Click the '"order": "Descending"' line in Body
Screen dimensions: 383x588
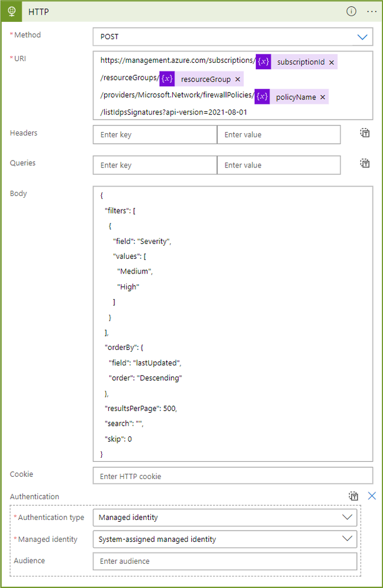(146, 378)
